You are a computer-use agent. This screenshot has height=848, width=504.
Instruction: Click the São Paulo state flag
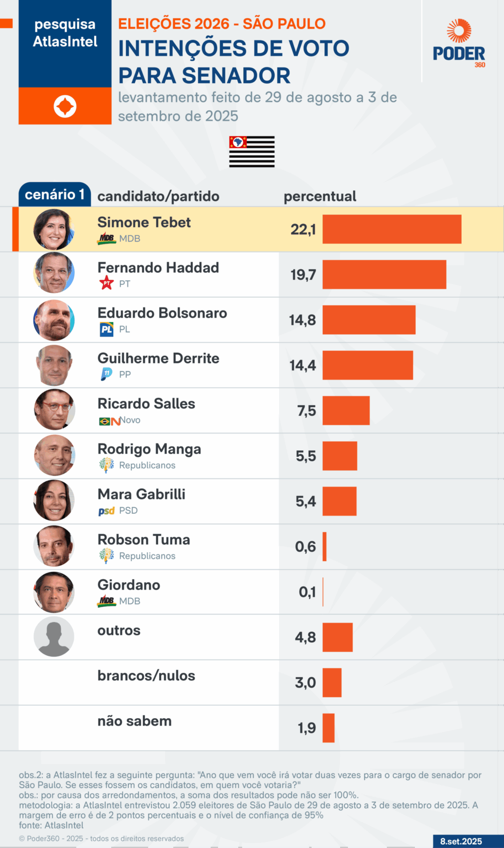pyautogui.click(x=252, y=152)
